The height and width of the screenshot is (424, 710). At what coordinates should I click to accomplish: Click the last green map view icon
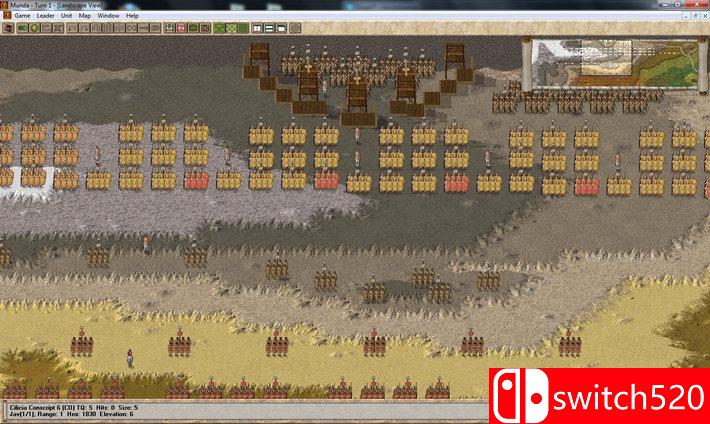point(243,28)
